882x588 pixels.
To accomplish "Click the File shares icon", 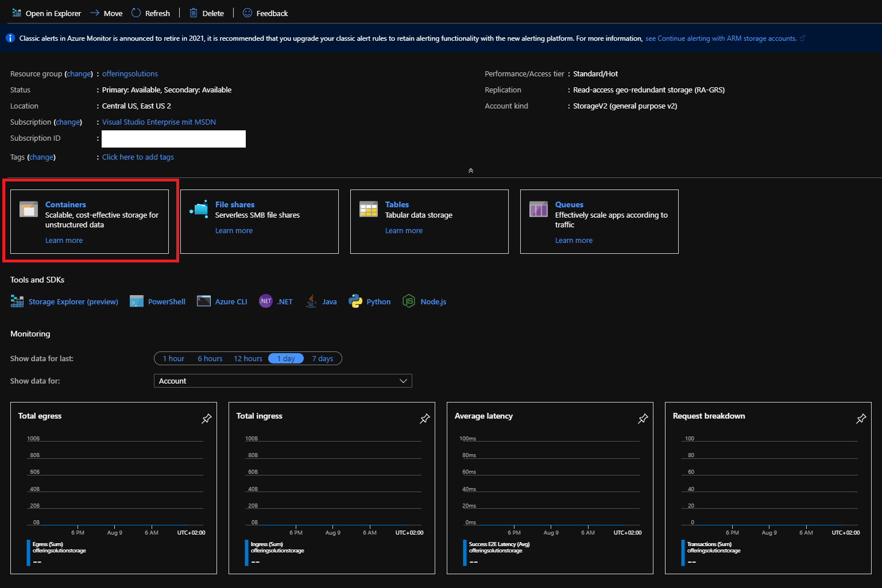I will pyautogui.click(x=199, y=209).
